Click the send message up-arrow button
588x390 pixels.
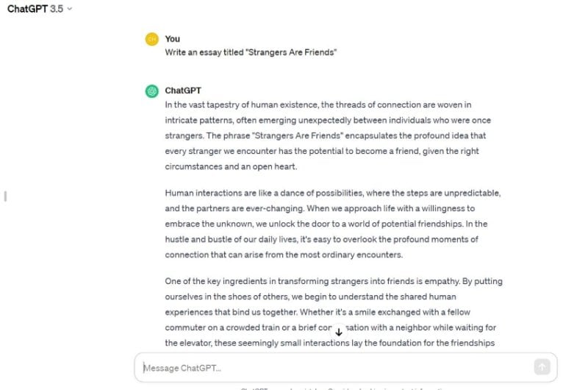[542, 366]
